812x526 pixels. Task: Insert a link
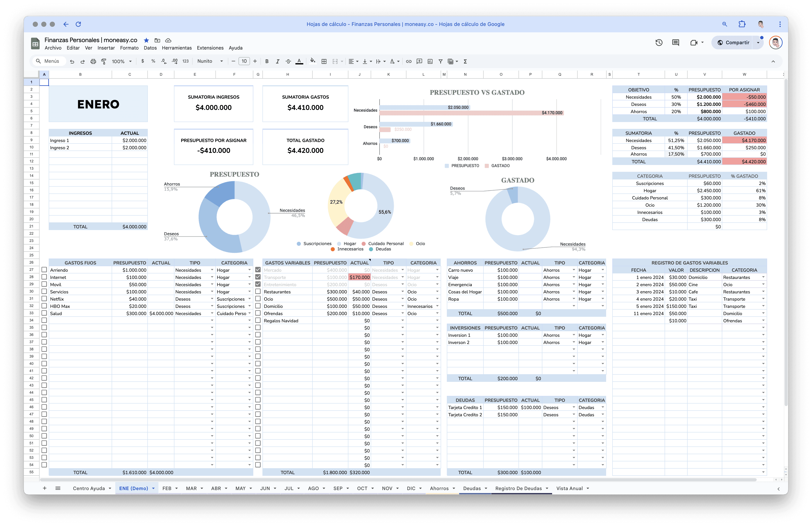(x=409, y=61)
